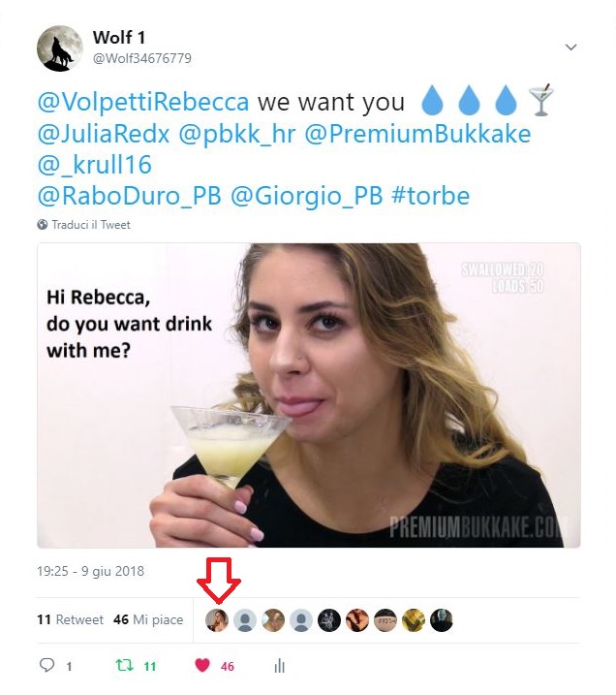Open the 46 Mi piace list
The height and width of the screenshot is (695, 616).
tap(147, 620)
